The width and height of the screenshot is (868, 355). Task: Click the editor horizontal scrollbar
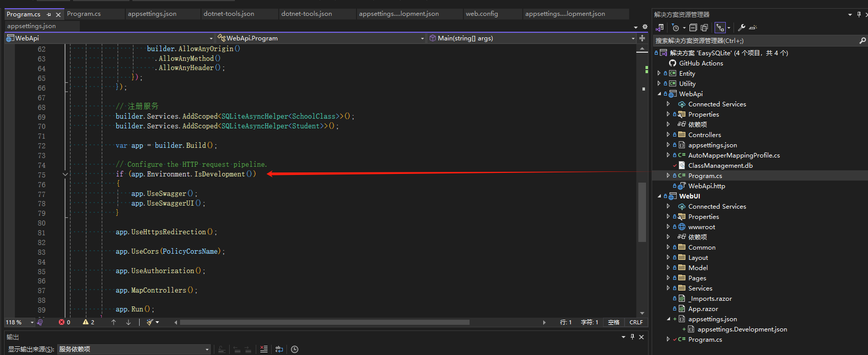click(x=324, y=322)
